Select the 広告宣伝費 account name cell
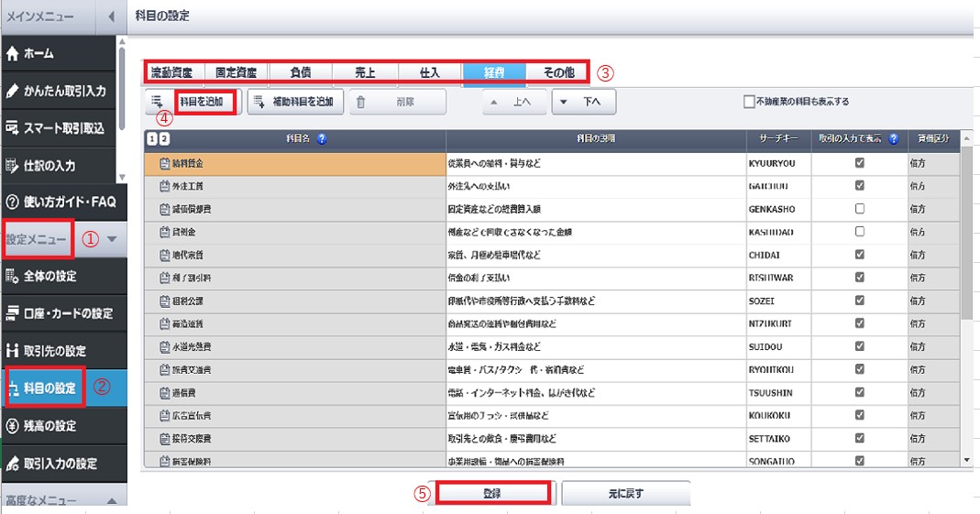The height and width of the screenshot is (514, 980). tap(295, 415)
